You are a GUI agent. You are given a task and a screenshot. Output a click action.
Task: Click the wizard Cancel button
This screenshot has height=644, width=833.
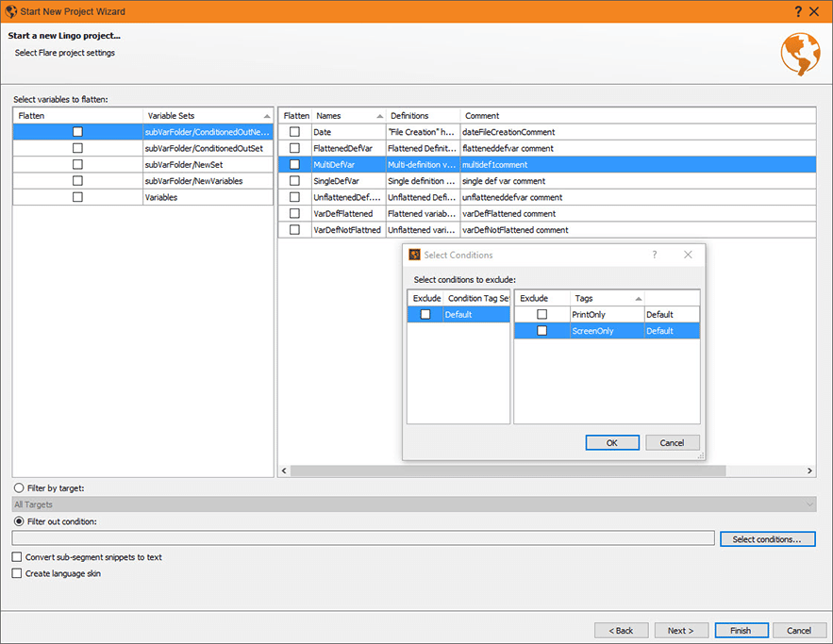click(x=799, y=631)
